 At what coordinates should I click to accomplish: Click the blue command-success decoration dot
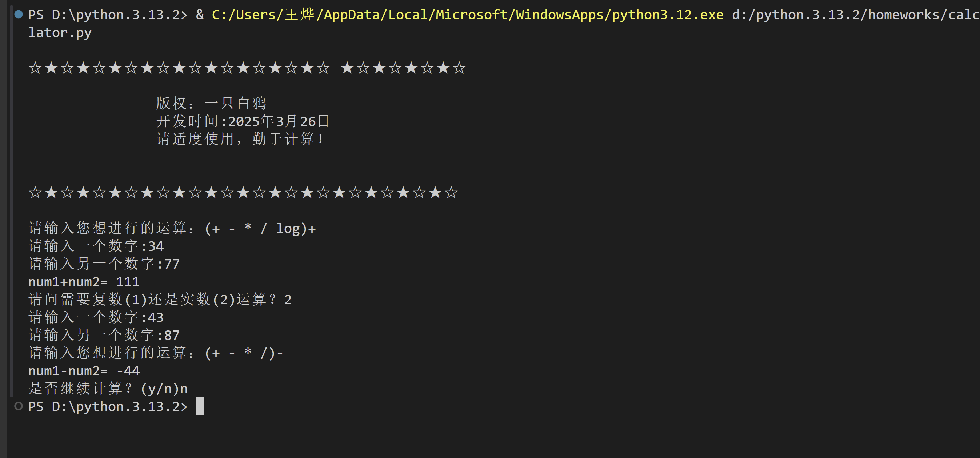tap(18, 15)
